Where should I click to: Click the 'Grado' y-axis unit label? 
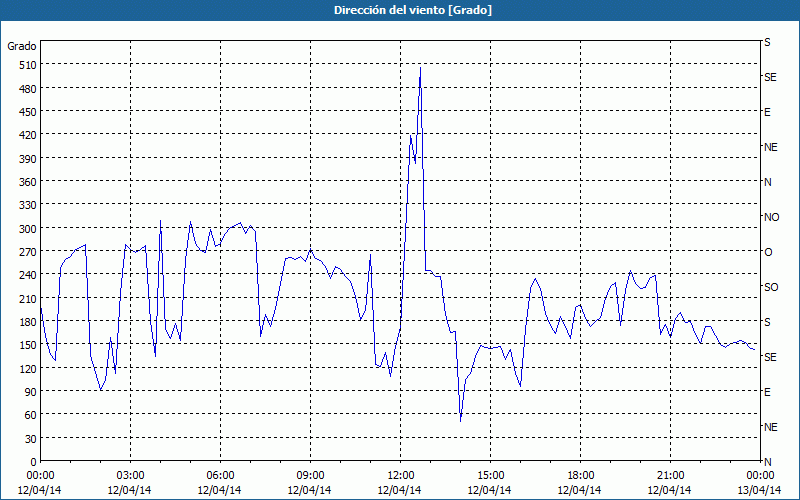22,46
